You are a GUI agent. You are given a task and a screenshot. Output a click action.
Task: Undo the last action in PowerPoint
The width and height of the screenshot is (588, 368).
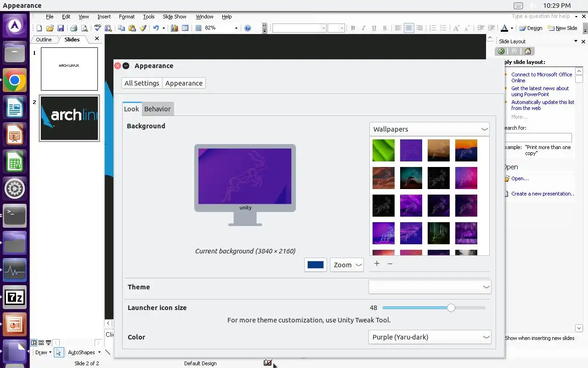pyautogui.click(x=156, y=28)
